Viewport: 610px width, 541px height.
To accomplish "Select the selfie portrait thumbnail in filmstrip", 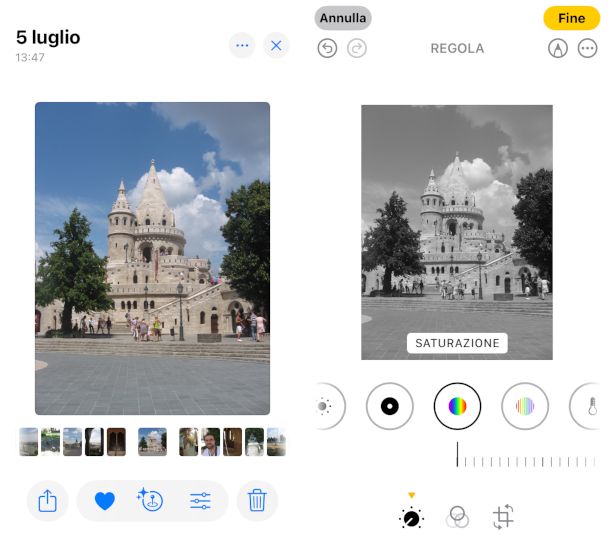I will click(x=210, y=442).
